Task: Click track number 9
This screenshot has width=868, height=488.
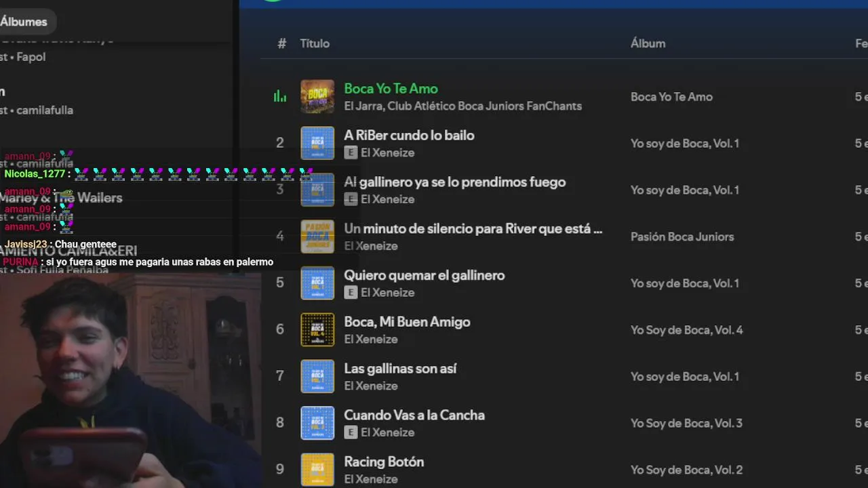Action: 279,469
